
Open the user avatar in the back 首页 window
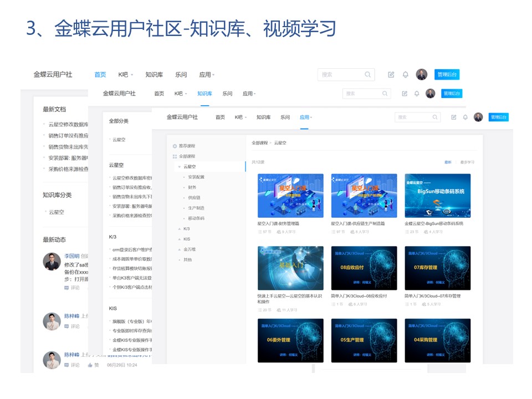click(421, 75)
